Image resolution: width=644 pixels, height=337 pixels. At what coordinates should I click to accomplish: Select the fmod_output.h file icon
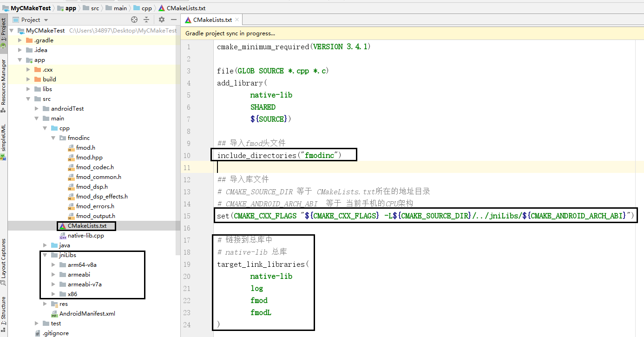coord(71,216)
